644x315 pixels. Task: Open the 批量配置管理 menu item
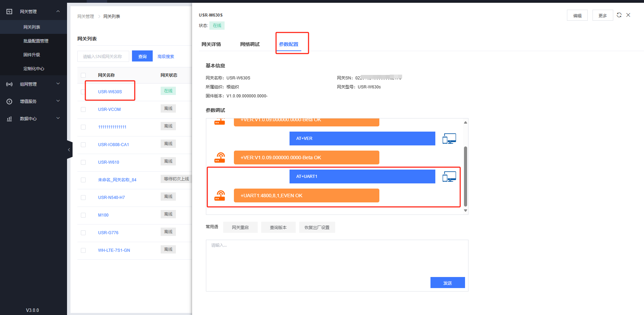coord(36,41)
